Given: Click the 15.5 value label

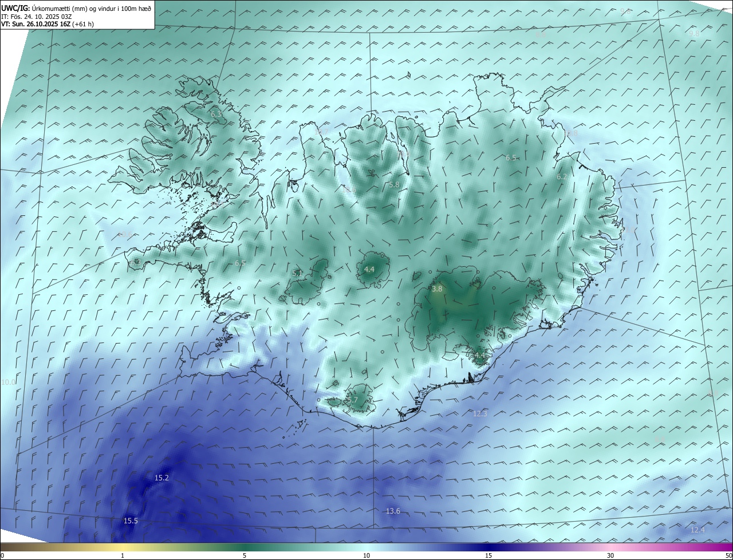Looking at the screenshot, I should [131, 520].
